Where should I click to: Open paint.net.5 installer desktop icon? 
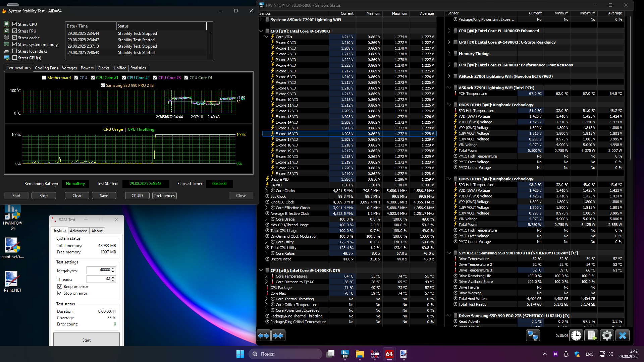click(x=13, y=248)
